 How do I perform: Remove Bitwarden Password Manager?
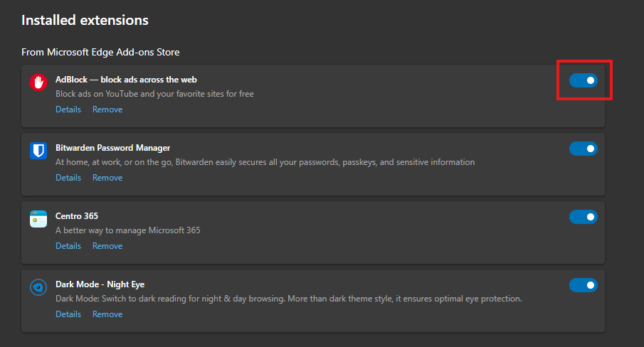107,178
